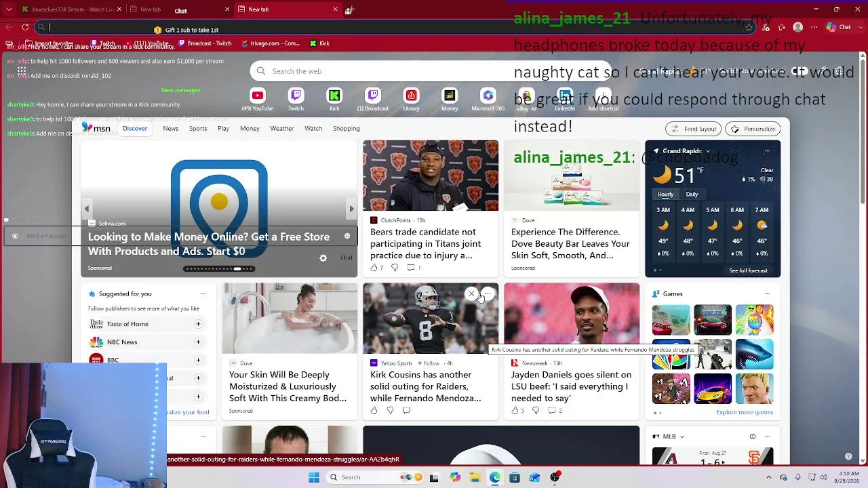868x488 pixels.
Task: Open more options on the weather card
Action: (767, 151)
